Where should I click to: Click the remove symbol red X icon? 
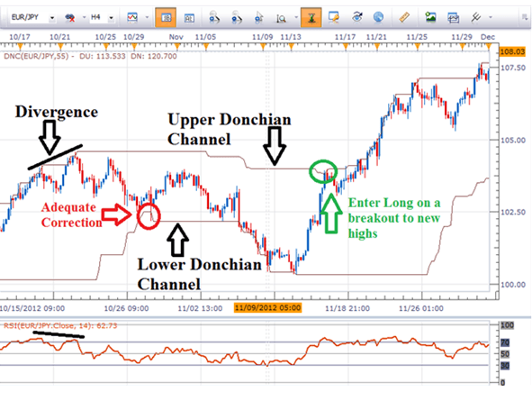click(x=70, y=17)
